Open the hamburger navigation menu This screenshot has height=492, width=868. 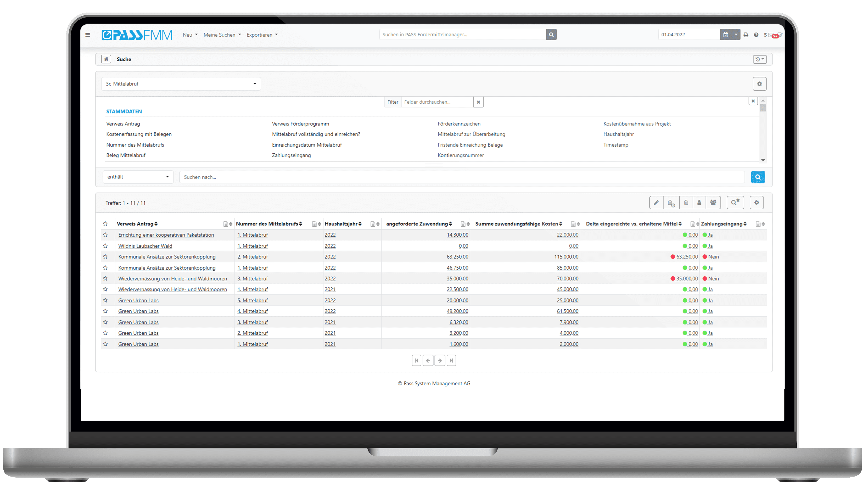click(x=87, y=35)
